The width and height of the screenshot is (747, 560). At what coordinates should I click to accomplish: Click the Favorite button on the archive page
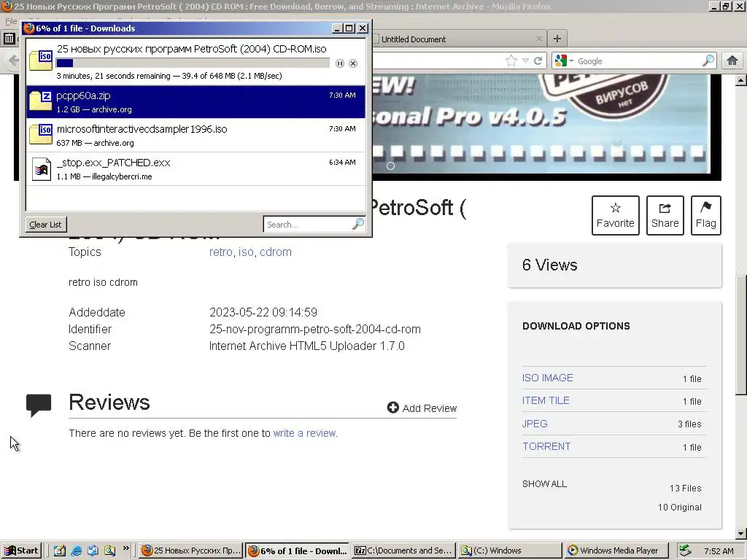(x=616, y=215)
